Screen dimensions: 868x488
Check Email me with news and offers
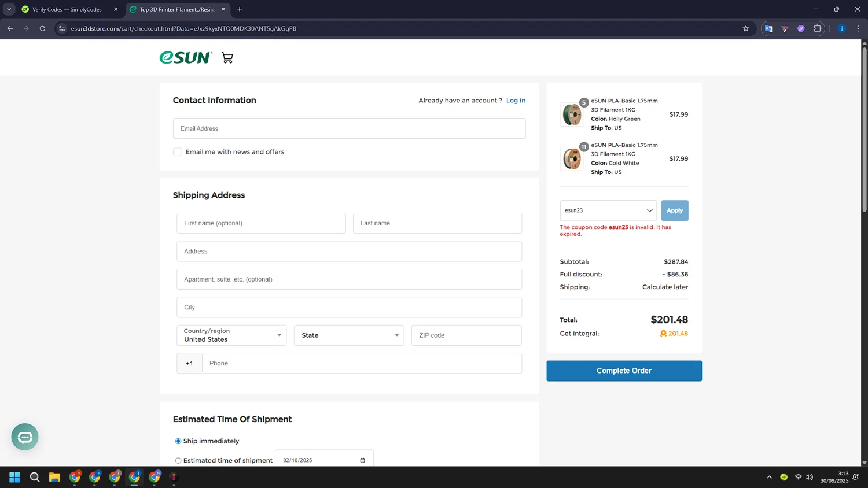pos(177,152)
